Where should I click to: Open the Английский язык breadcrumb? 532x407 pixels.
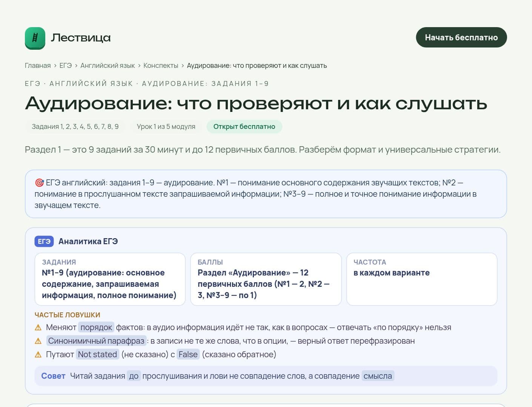pos(108,66)
